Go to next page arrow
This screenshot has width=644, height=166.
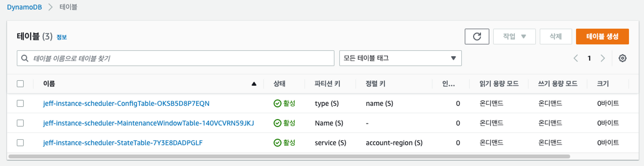(603, 58)
